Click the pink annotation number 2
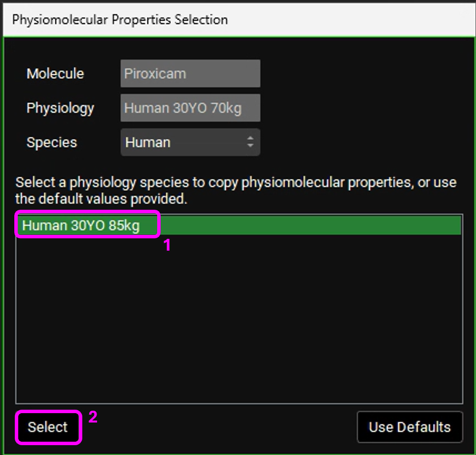The width and height of the screenshot is (476, 455). tap(93, 417)
